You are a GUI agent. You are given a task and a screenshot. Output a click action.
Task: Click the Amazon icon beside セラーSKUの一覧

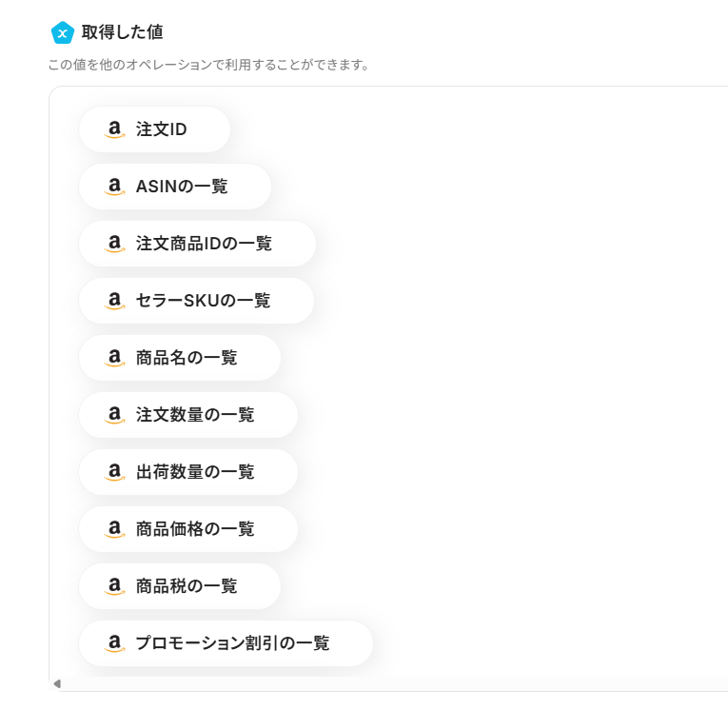(114, 301)
